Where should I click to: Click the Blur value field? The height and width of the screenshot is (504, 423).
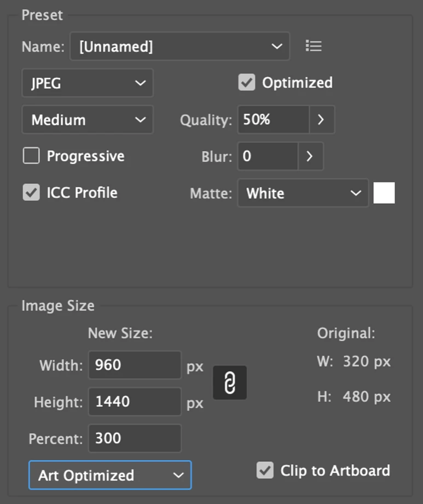click(268, 156)
